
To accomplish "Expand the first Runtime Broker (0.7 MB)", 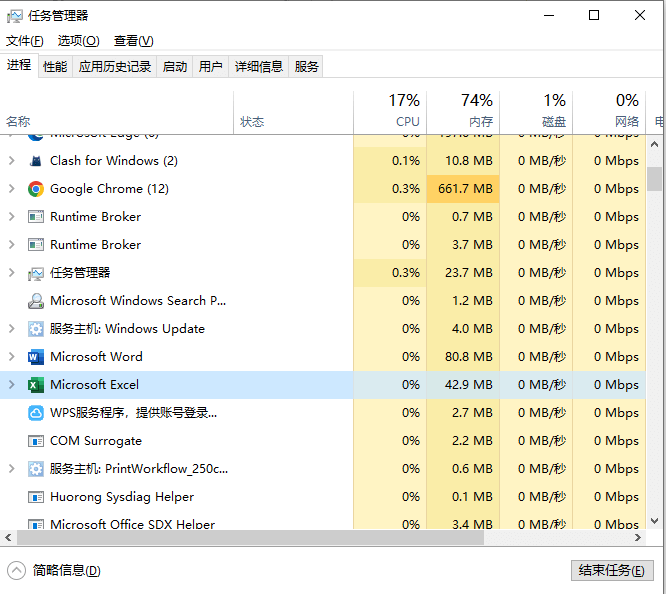I will 11,217.
